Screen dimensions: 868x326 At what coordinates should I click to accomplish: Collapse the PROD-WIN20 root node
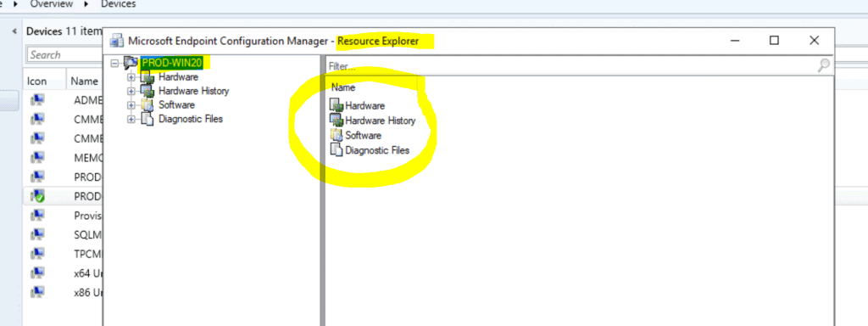(114, 63)
